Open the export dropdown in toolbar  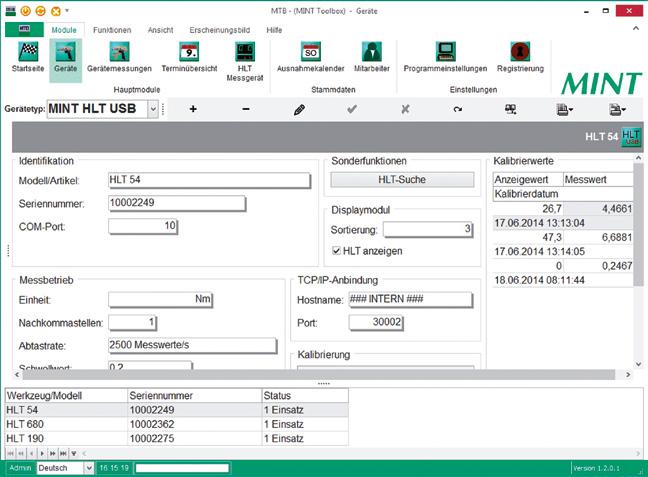click(617, 109)
